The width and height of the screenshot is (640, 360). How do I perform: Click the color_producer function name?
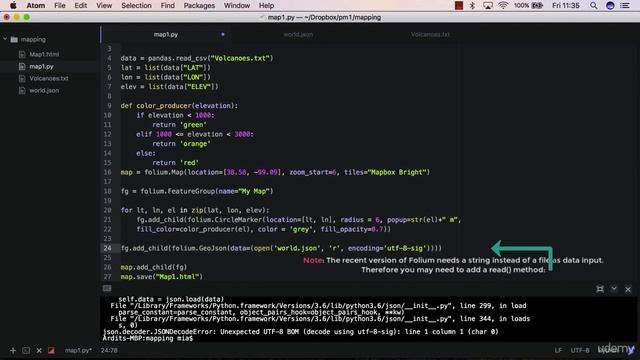pos(164,106)
